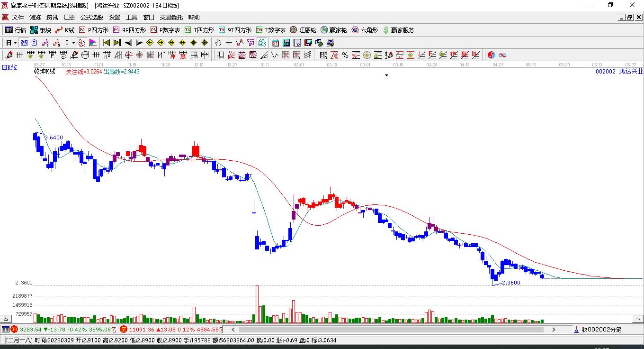Click the grid icon in status bar

(5, 330)
